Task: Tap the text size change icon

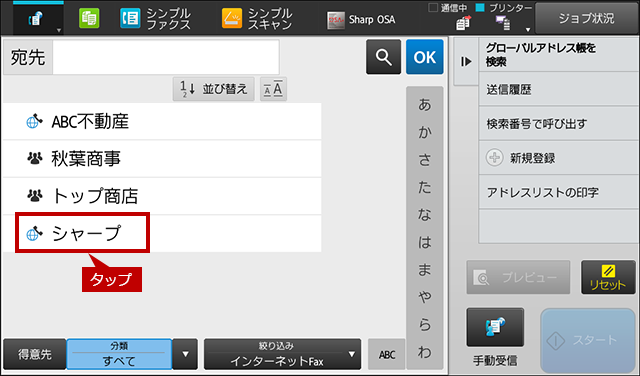Action: [273, 89]
